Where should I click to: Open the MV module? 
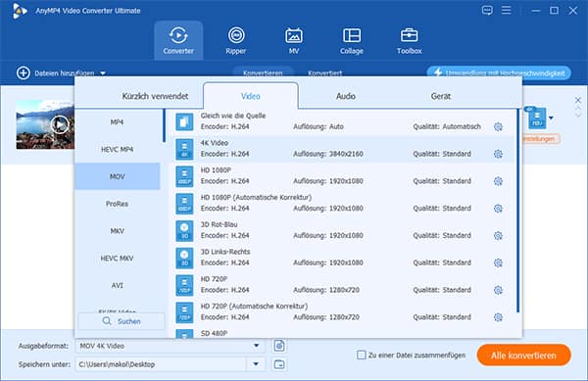coord(294,40)
